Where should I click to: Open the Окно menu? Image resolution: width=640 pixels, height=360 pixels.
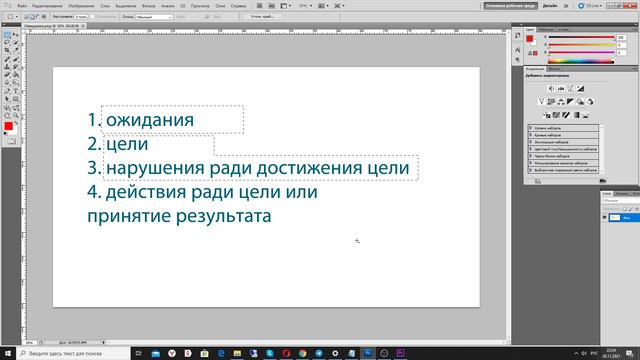(x=220, y=6)
